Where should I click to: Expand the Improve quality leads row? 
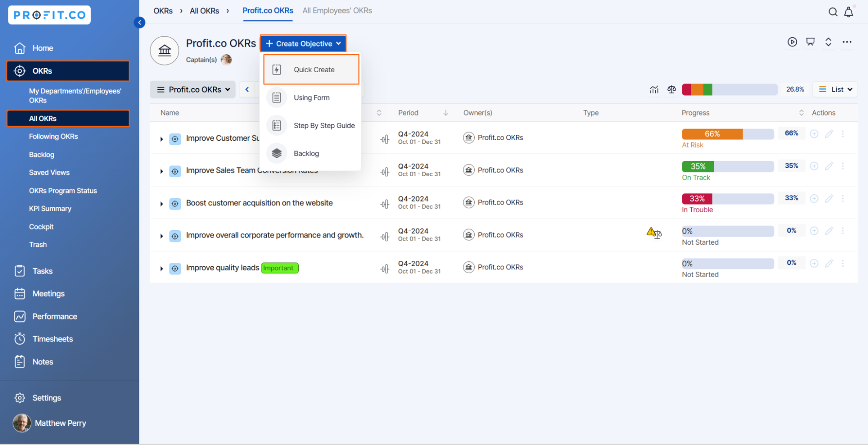coord(162,269)
